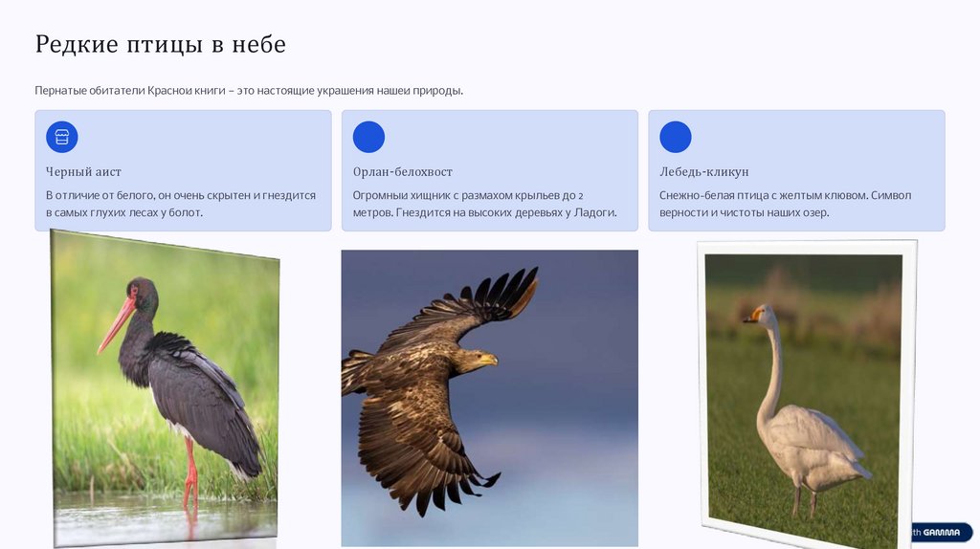Click the subtitle about Красной книги

(x=249, y=91)
